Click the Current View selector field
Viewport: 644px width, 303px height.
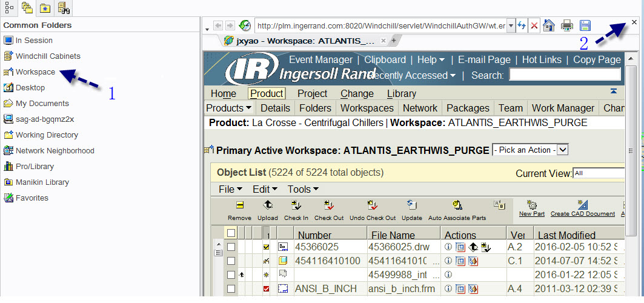coord(599,173)
